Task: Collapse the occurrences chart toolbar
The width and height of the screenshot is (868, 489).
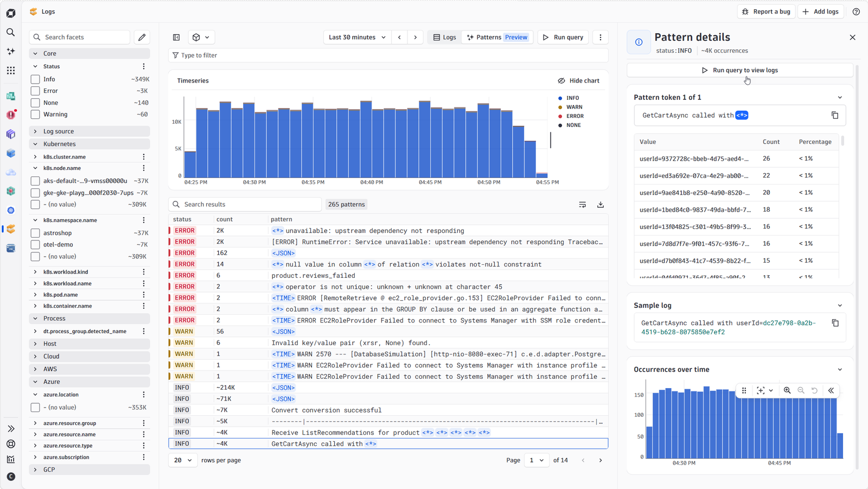Action: [x=831, y=390]
